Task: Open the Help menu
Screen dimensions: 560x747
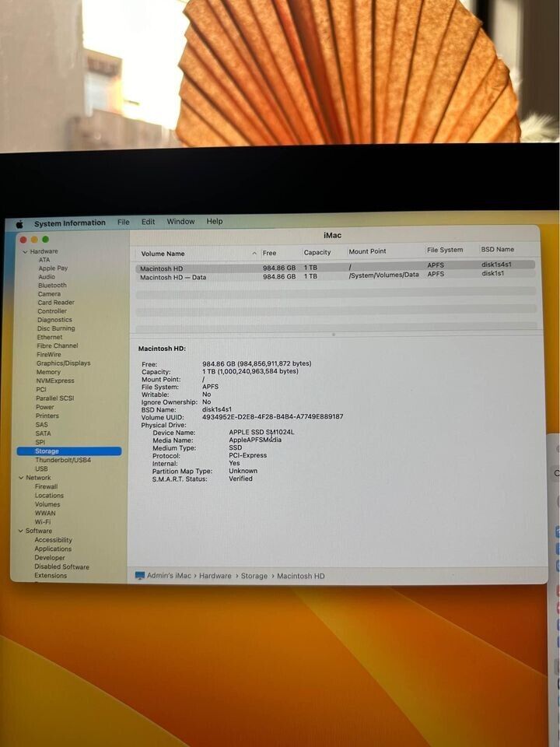Action: (215, 221)
